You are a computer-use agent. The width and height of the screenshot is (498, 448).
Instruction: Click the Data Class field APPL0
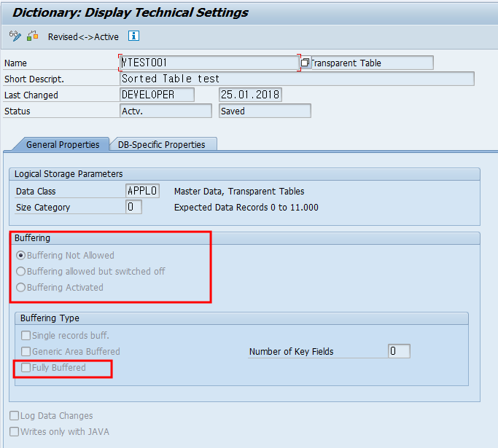coord(142,191)
